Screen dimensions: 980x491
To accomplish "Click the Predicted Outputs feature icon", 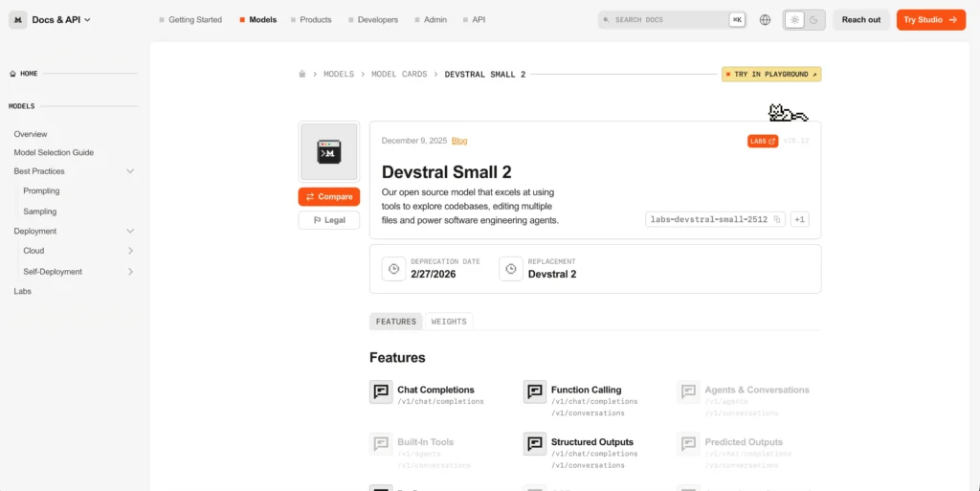I will (x=689, y=444).
